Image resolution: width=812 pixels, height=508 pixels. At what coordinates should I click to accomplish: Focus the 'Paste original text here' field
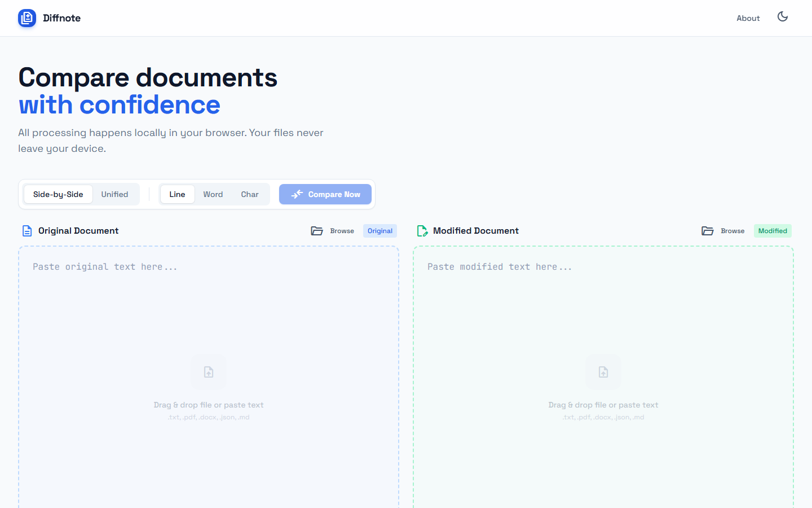click(209, 377)
